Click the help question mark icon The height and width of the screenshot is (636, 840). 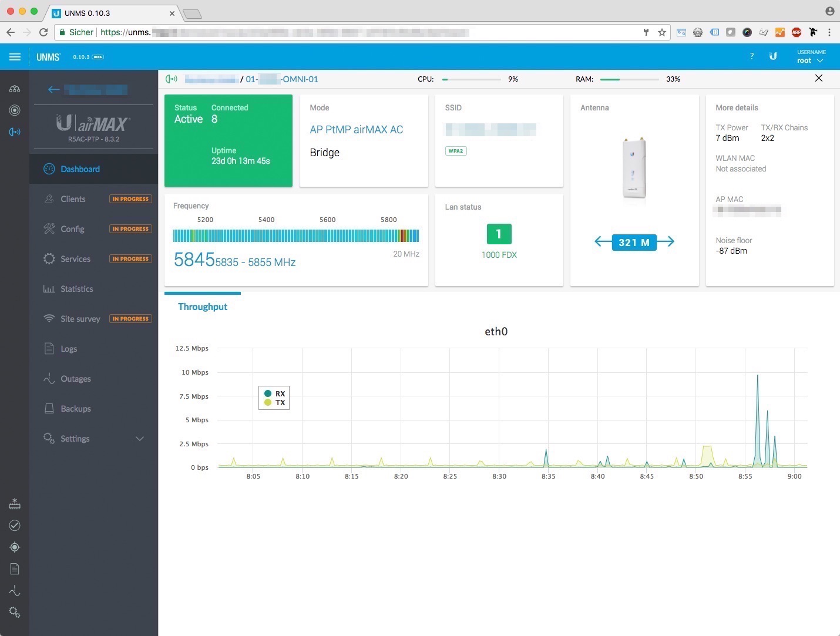(752, 56)
